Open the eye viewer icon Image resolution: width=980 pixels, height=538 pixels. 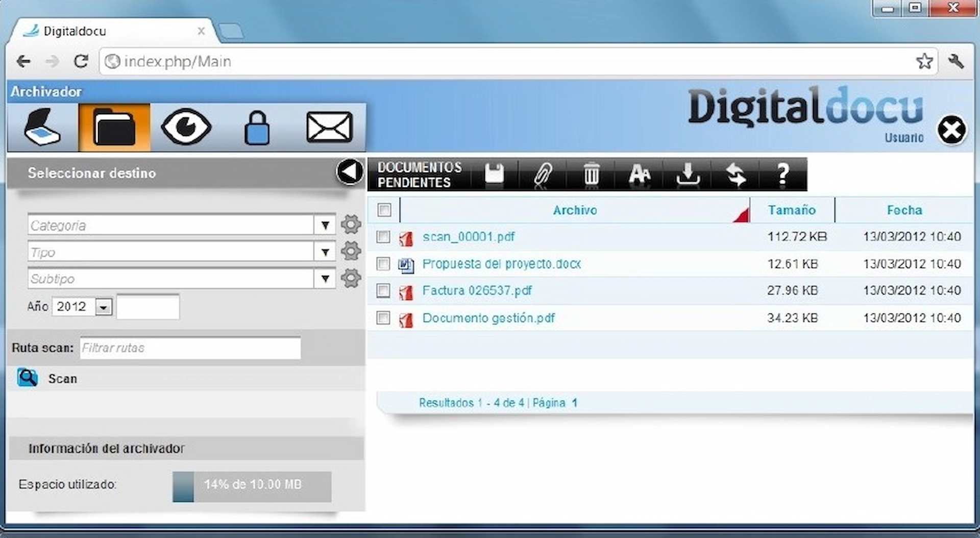(x=186, y=127)
